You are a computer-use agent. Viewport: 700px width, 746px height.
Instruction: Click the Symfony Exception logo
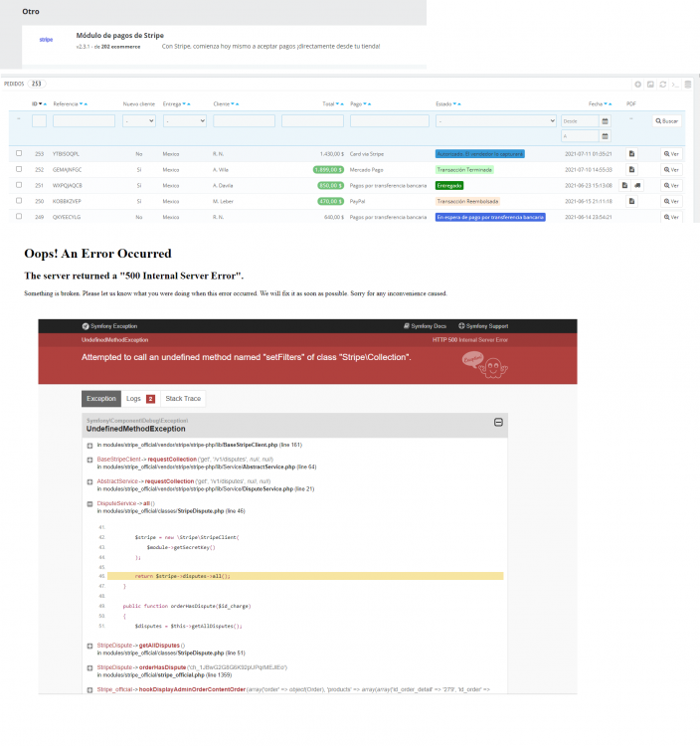click(x=86, y=326)
